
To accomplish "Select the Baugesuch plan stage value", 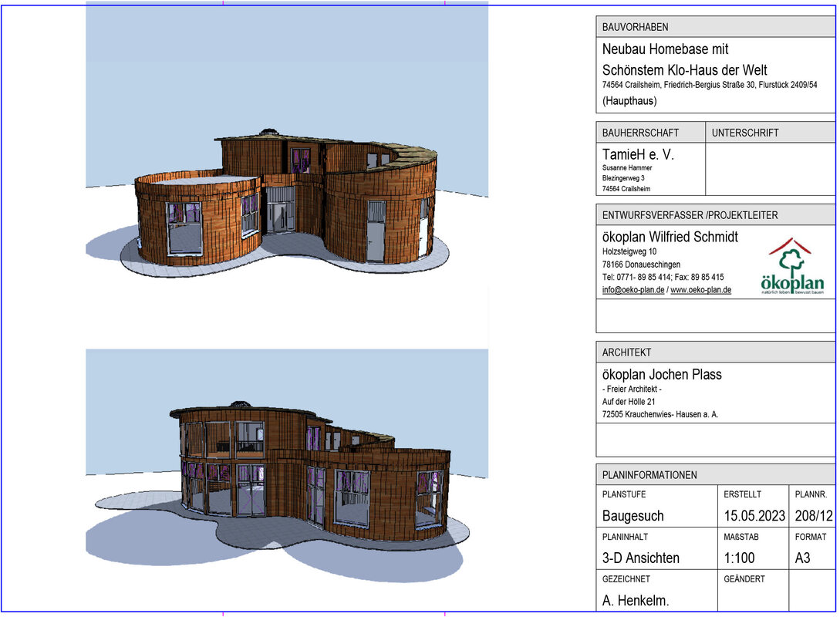I will pyautogui.click(x=633, y=515).
